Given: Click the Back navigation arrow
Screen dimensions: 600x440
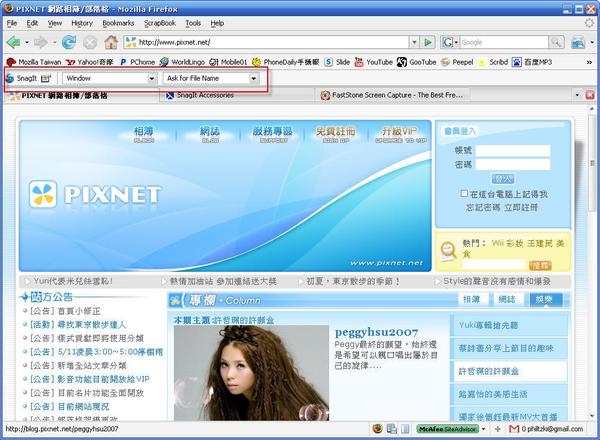Looking at the screenshot, I should (13, 42).
